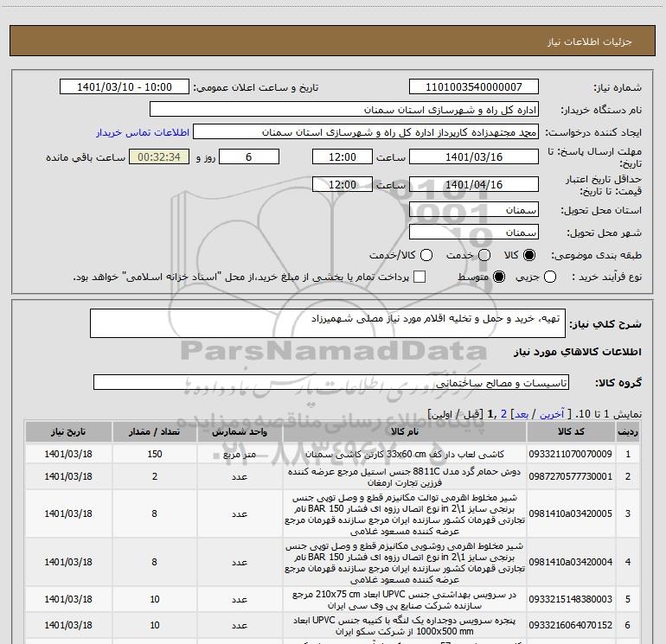The image size is (666, 644).
Task: Click the استان محل تحویل field
Action: tap(474, 210)
